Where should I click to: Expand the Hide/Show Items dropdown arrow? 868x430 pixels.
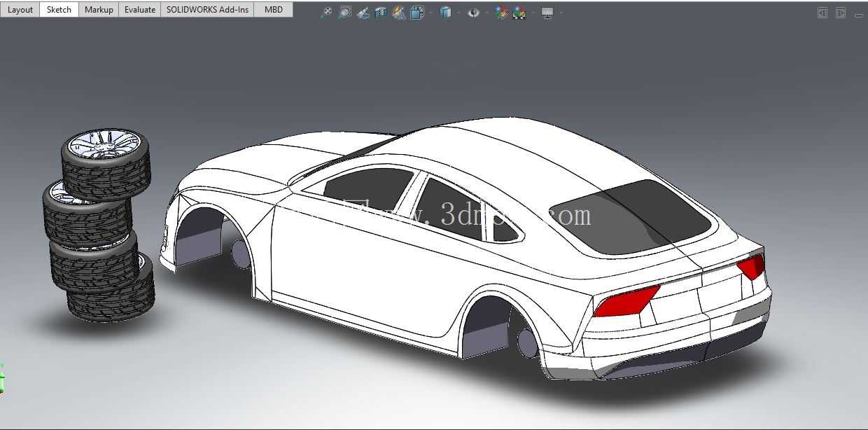(486, 12)
